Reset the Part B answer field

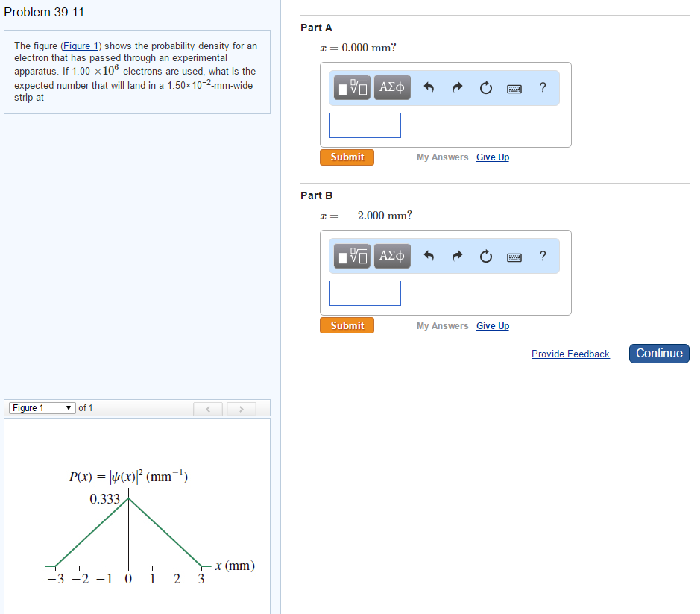tap(485, 256)
